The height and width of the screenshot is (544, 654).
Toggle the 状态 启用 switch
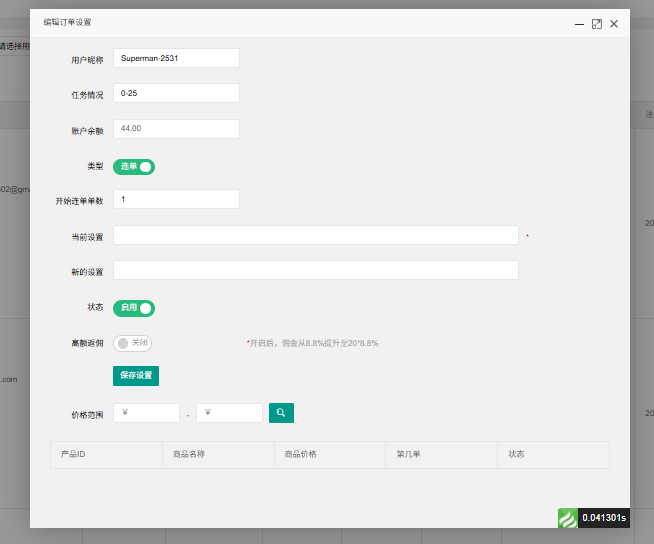[x=134, y=308]
